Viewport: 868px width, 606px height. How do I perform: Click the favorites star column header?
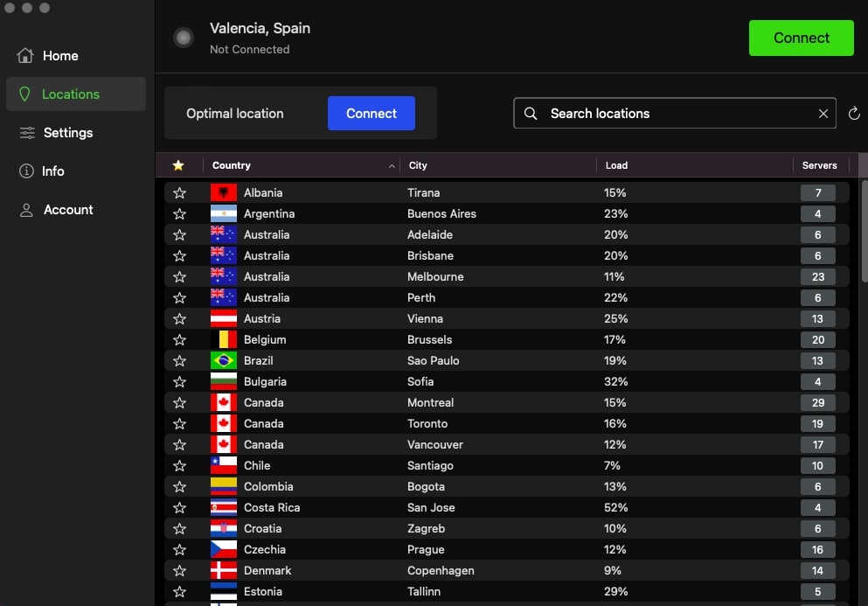point(178,165)
